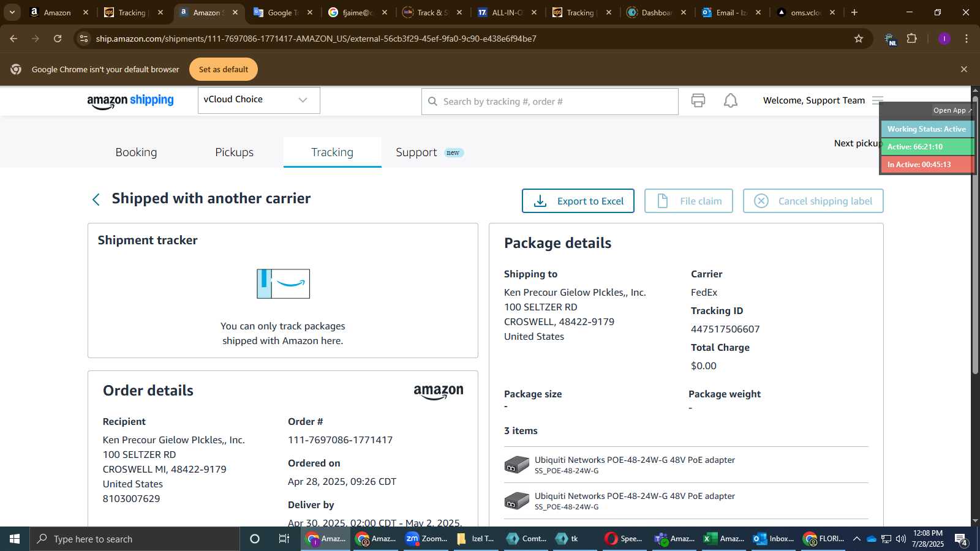
Task: Switch to the Booking tab
Action: [136, 152]
